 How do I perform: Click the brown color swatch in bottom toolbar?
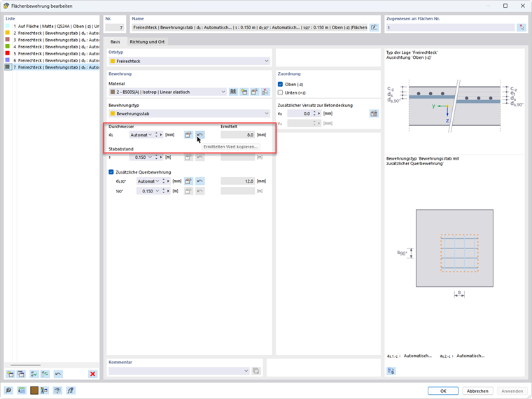(x=34, y=391)
